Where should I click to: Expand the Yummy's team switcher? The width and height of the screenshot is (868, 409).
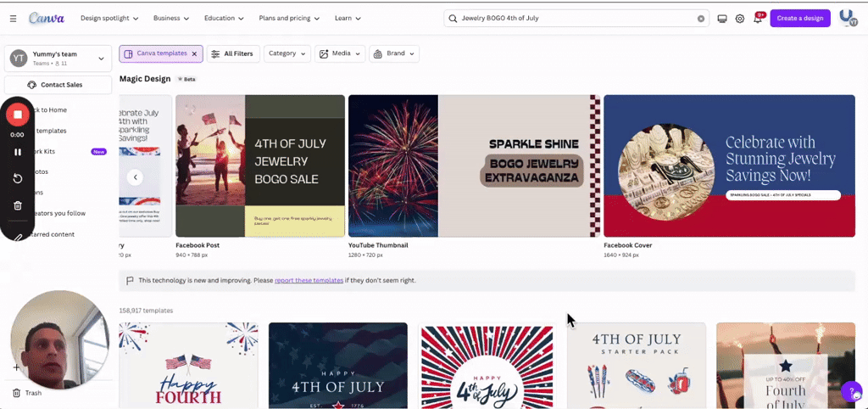coord(102,59)
